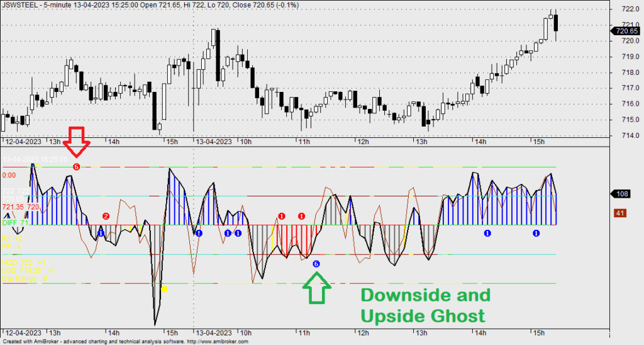Open the http://www.amibroker.com link
This screenshot has width=644, height=345.
218,342
